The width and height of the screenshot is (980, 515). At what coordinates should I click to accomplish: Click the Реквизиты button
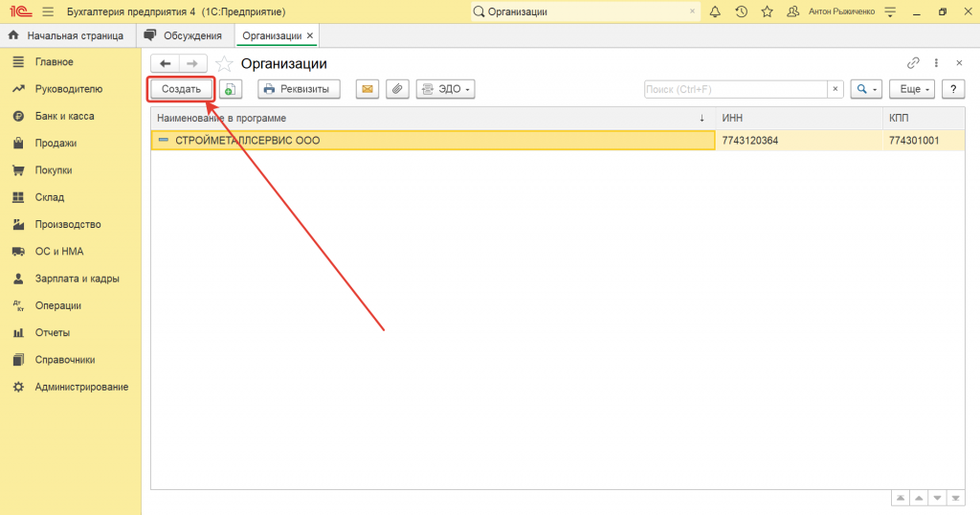(x=297, y=89)
